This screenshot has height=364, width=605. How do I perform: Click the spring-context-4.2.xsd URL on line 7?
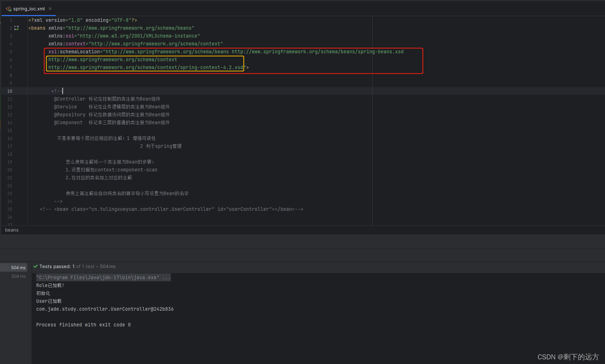click(x=145, y=67)
